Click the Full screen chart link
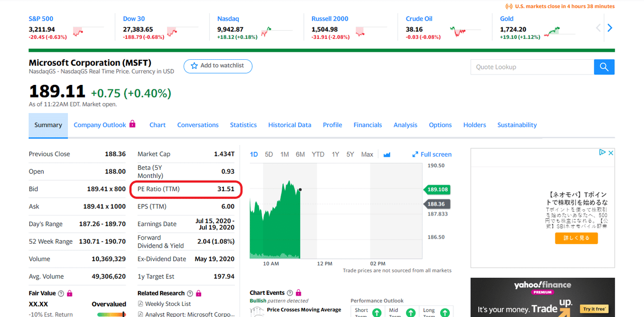Image resolution: width=644 pixels, height=317 pixels. pos(436,155)
